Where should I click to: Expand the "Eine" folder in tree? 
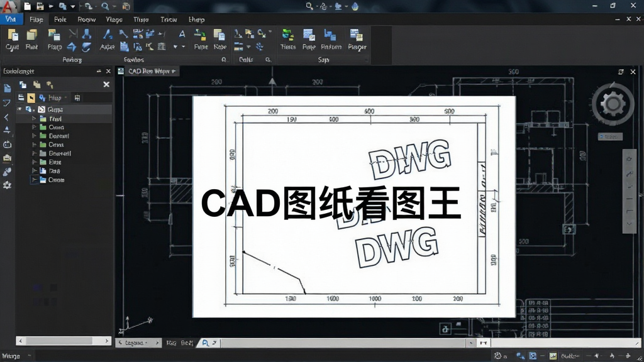(x=34, y=162)
